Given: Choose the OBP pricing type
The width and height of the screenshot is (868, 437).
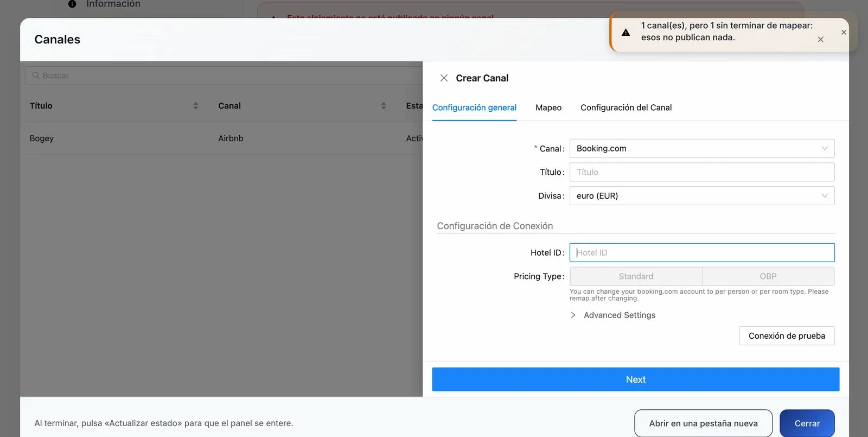Looking at the screenshot, I should pyautogui.click(x=768, y=276).
